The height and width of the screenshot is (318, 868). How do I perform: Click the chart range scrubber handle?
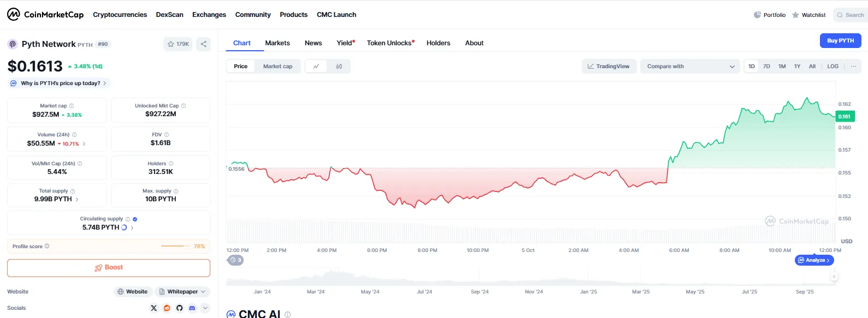834,277
